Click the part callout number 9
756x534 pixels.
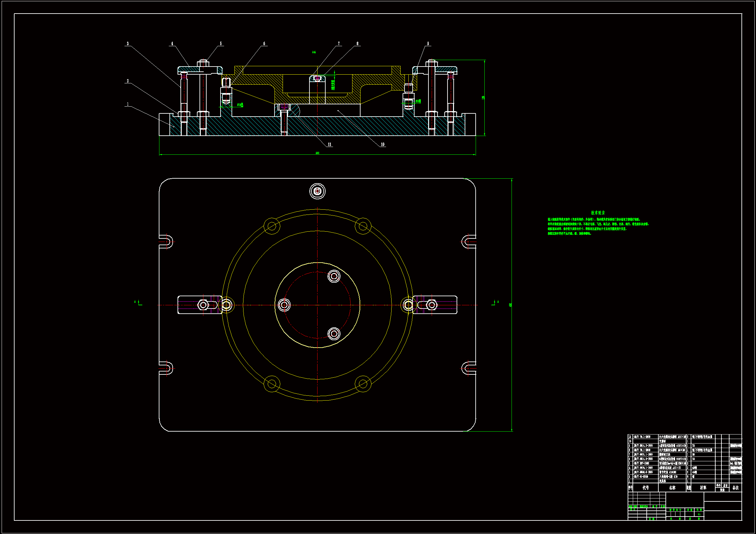[428, 43]
